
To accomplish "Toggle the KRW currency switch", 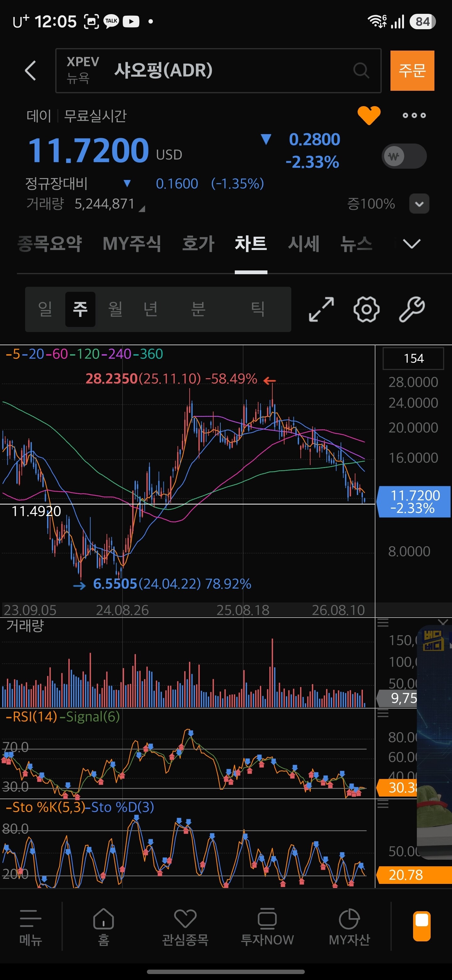I will point(404,156).
